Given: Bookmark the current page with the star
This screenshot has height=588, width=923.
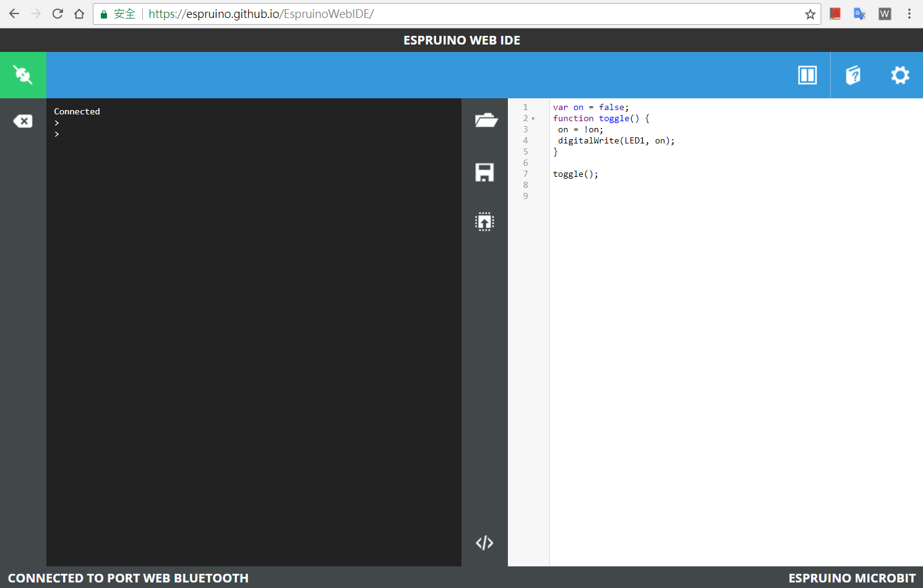Looking at the screenshot, I should 810,14.
